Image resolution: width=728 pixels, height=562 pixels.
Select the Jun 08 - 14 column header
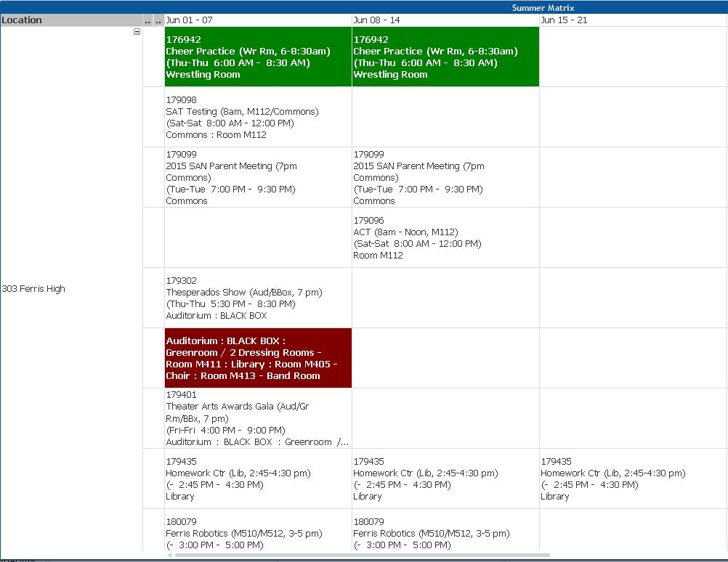(x=445, y=20)
